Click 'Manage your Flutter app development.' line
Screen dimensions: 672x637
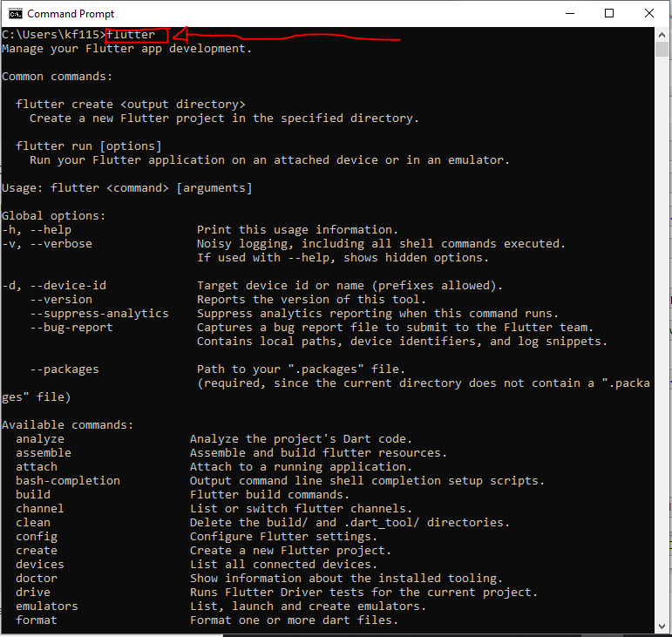click(x=126, y=49)
